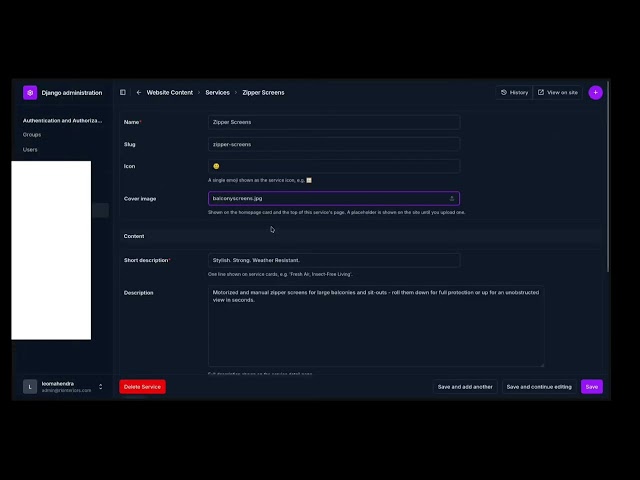
Task: Click the Cover image file field
Action: (x=334, y=198)
